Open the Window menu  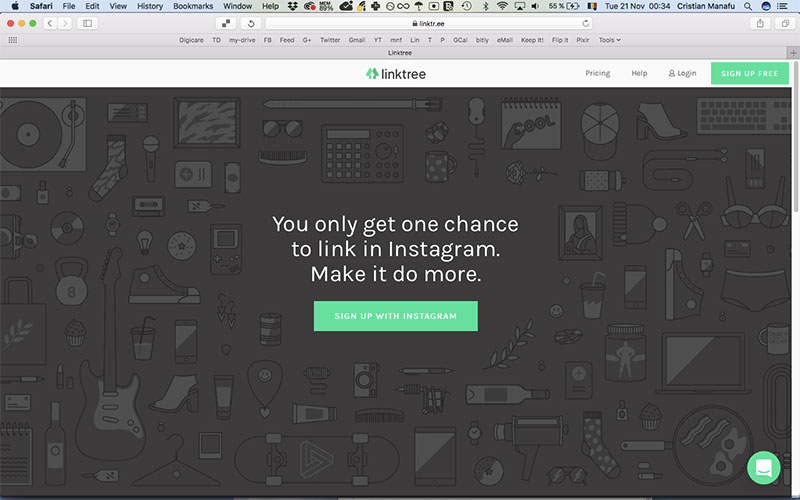click(237, 6)
